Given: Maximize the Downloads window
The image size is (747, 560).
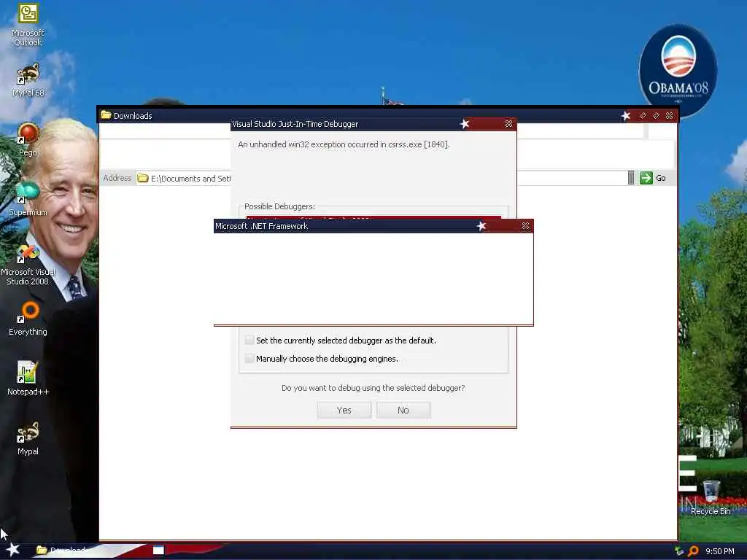Looking at the screenshot, I should click(656, 116).
